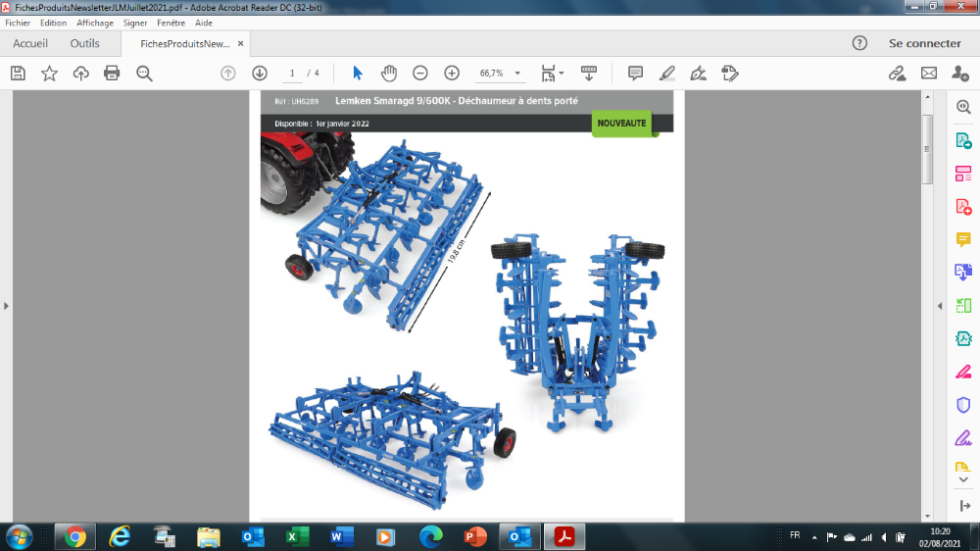Open Google Chrome from the taskbar

tap(74, 536)
